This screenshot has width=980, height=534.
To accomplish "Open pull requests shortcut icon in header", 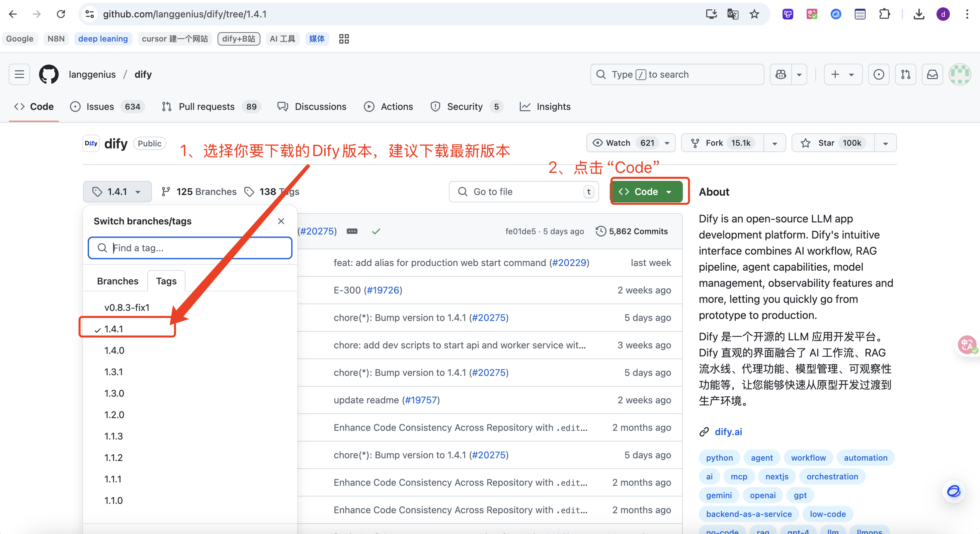I will (906, 74).
